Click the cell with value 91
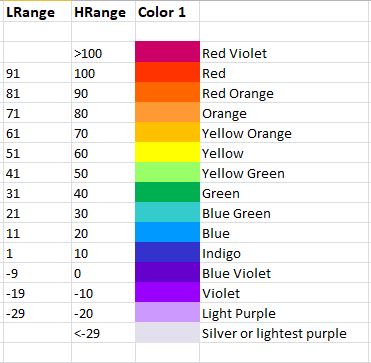The image size is (371, 363). [x=37, y=72]
